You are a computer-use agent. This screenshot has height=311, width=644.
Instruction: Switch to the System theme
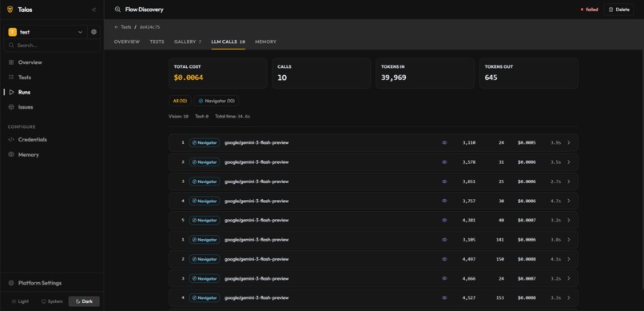(52, 301)
